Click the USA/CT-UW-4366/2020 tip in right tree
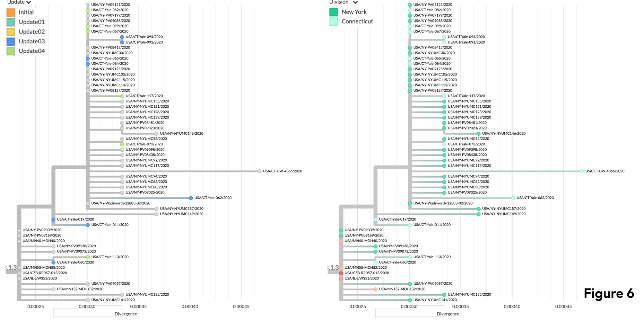This screenshot has height=321, width=644. pyautogui.click(x=582, y=171)
